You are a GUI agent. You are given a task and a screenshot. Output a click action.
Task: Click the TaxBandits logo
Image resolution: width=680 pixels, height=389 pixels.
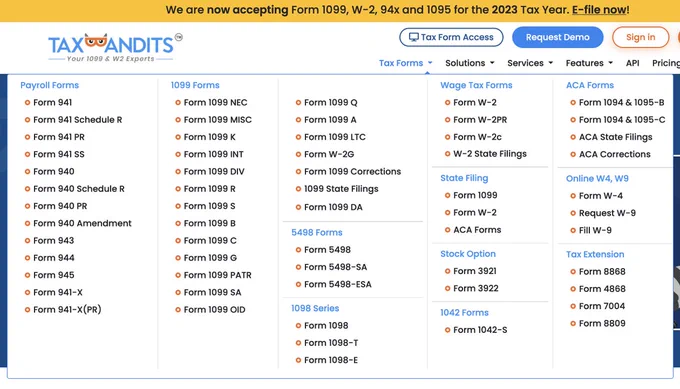[115, 47]
